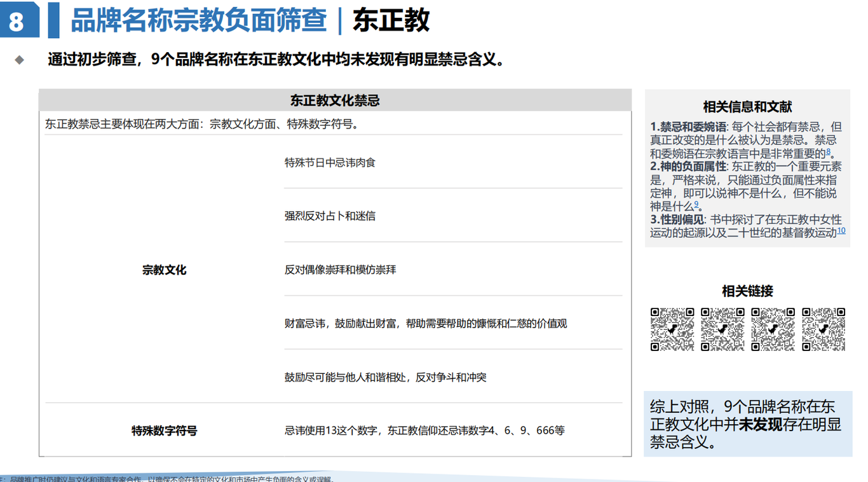Click the cell 强烈反对占卜和迷信

[x=330, y=216]
